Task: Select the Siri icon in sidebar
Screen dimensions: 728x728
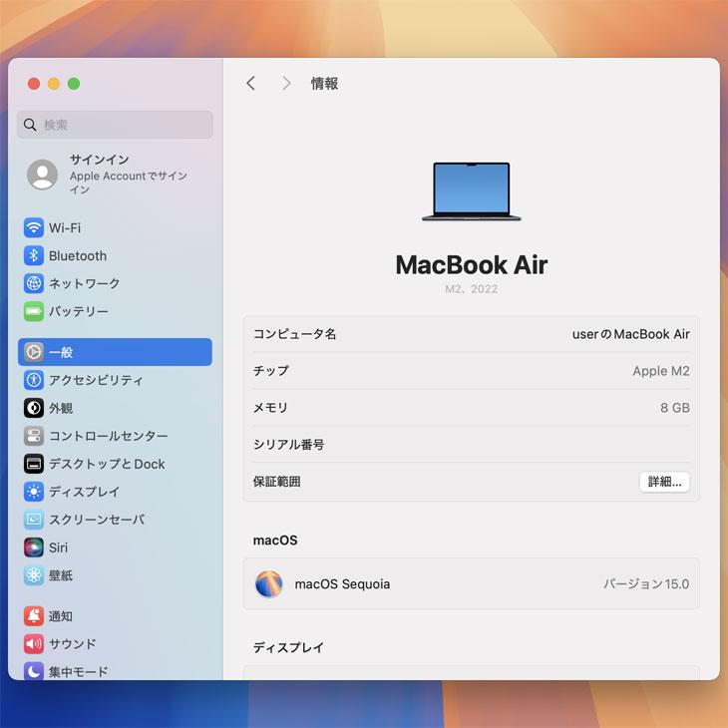Action: [x=34, y=547]
